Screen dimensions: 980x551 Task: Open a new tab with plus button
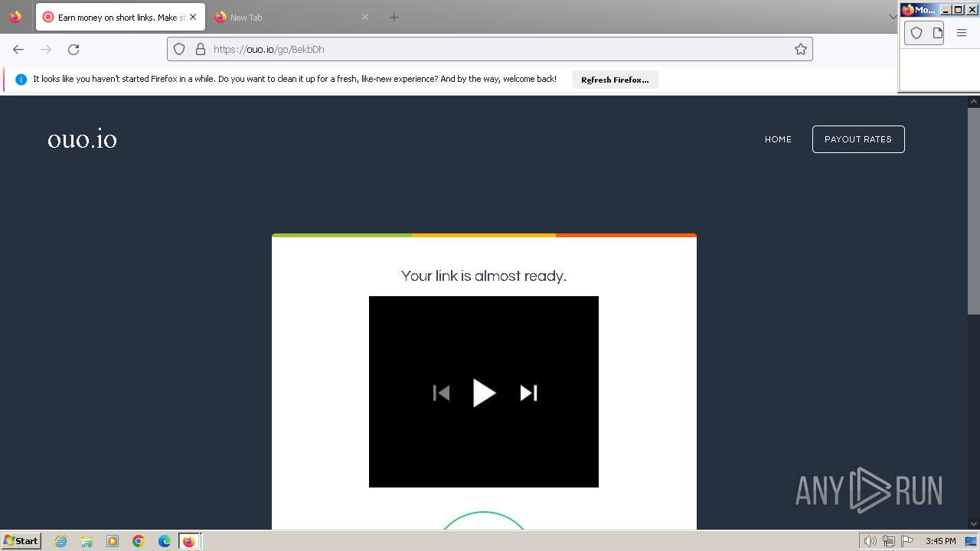point(394,17)
